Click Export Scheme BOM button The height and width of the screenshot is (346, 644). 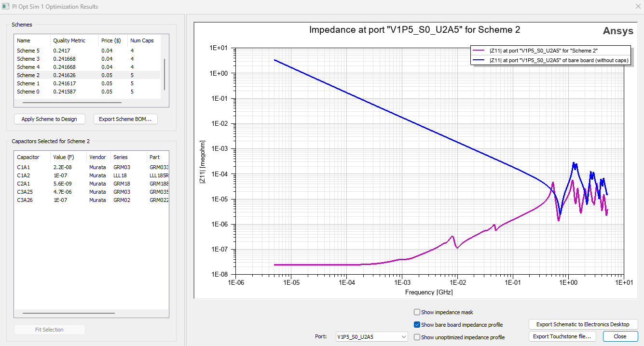click(x=125, y=119)
